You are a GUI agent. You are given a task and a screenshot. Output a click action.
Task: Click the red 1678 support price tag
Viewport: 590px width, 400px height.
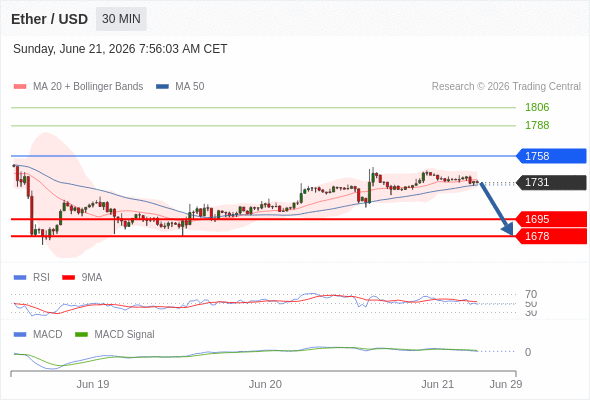tap(551, 236)
